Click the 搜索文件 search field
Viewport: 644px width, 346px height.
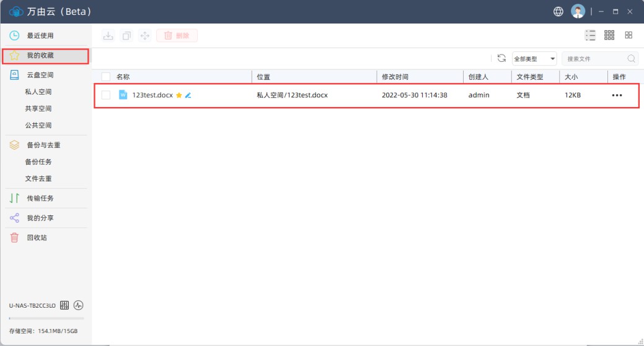[x=594, y=59]
